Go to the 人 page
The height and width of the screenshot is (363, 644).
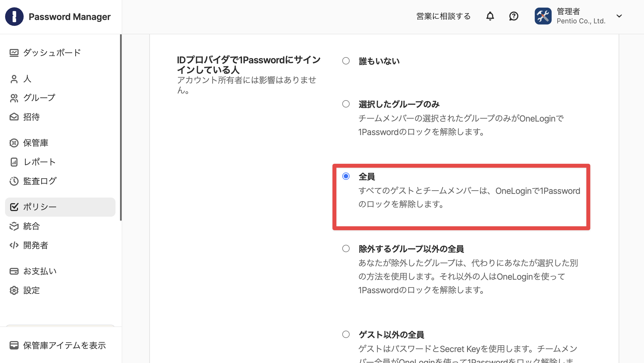coord(60,79)
